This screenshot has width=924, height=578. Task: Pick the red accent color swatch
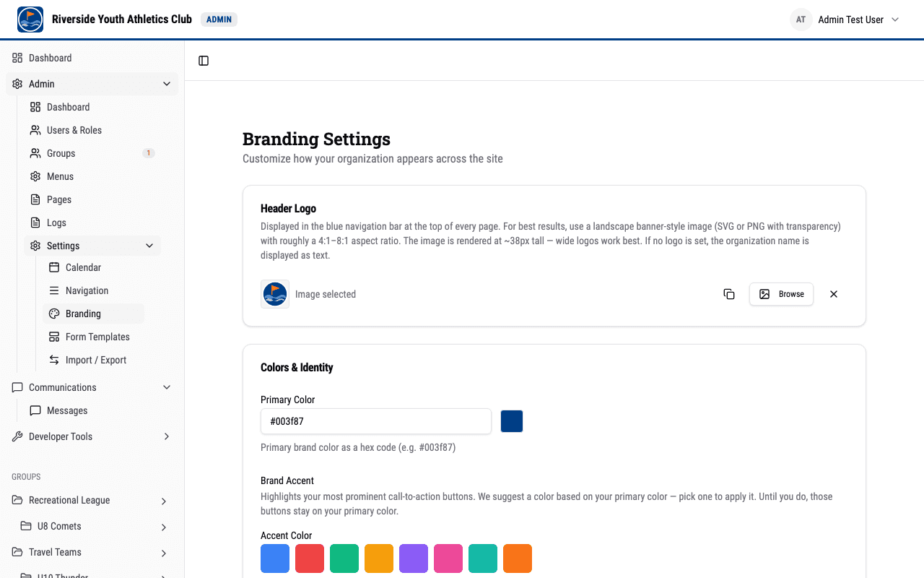click(x=310, y=558)
